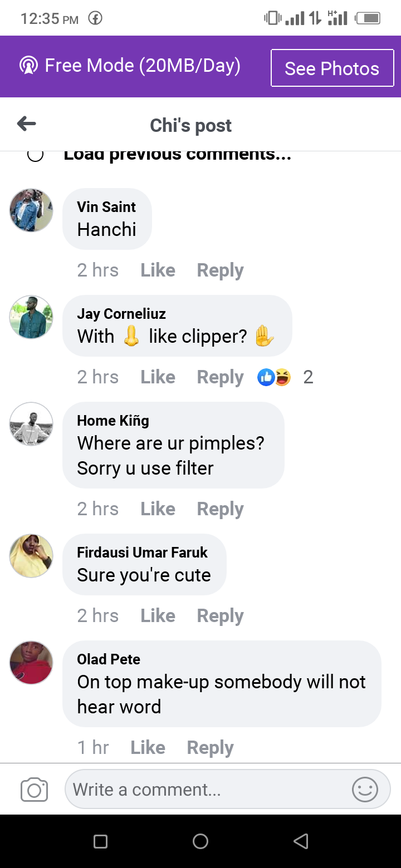Reply to Olad Pete's comment
The width and height of the screenshot is (401, 868).
click(210, 748)
